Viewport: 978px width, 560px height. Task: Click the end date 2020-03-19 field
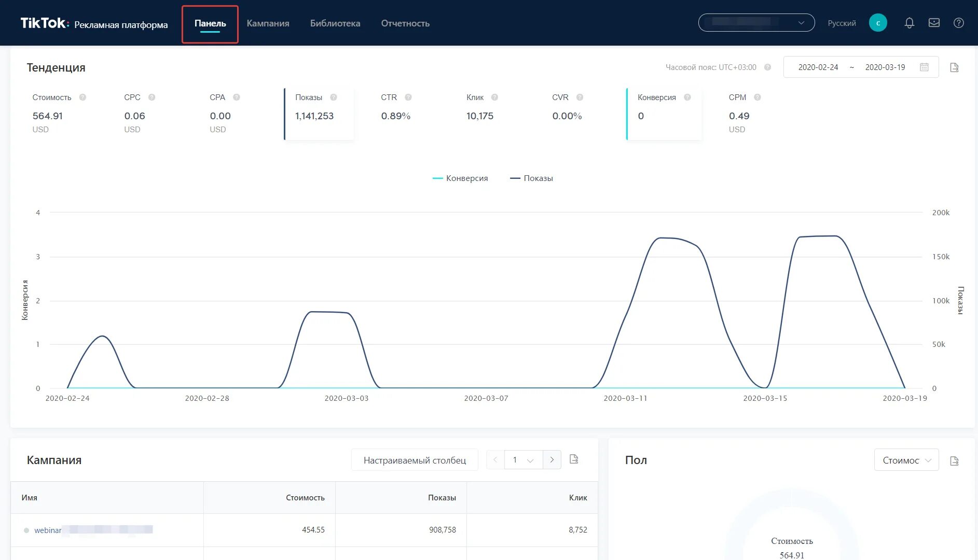point(885,67)
